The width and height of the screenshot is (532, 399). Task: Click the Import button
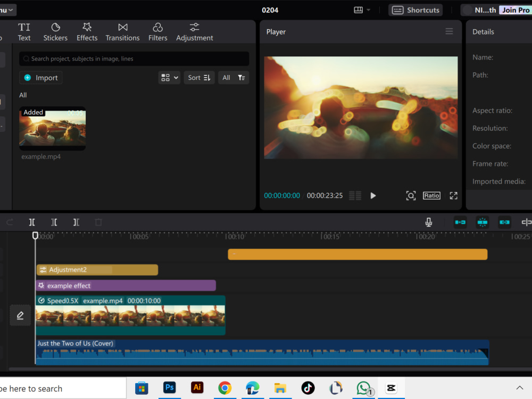[x=41, y=78]
